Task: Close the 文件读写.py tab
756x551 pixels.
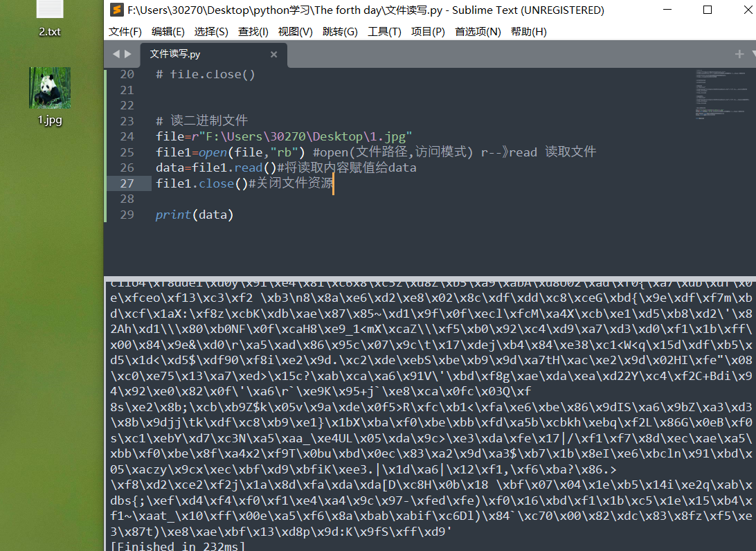Action: tap(274, 55)
